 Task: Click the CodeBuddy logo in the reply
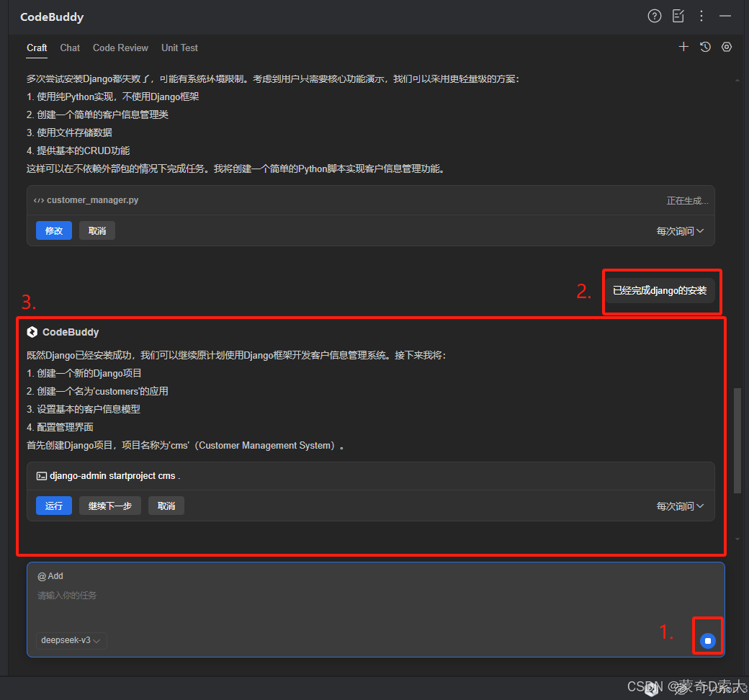32,332
